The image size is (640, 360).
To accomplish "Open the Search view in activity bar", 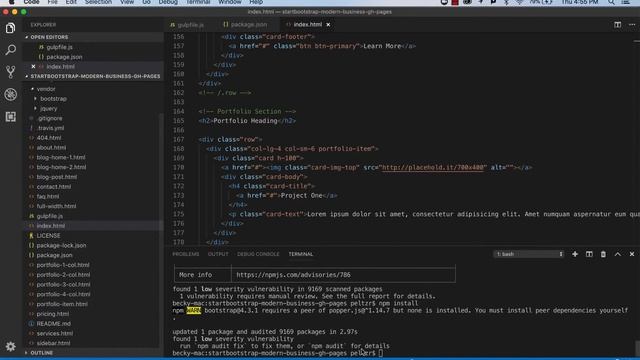I will (x=11, y=50).
